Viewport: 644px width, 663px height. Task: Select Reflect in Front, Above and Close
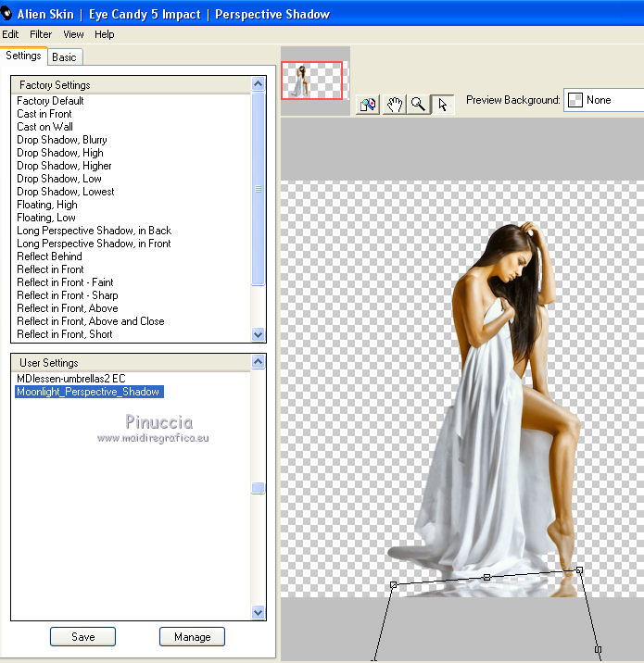coord(91,321)
